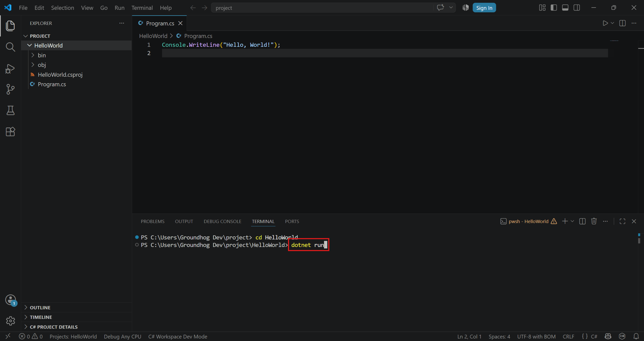Open launch profile dropdown next to new terminal
Image resolution: width=644 pixels, height=341 pixels.
[x=572, y=221]
